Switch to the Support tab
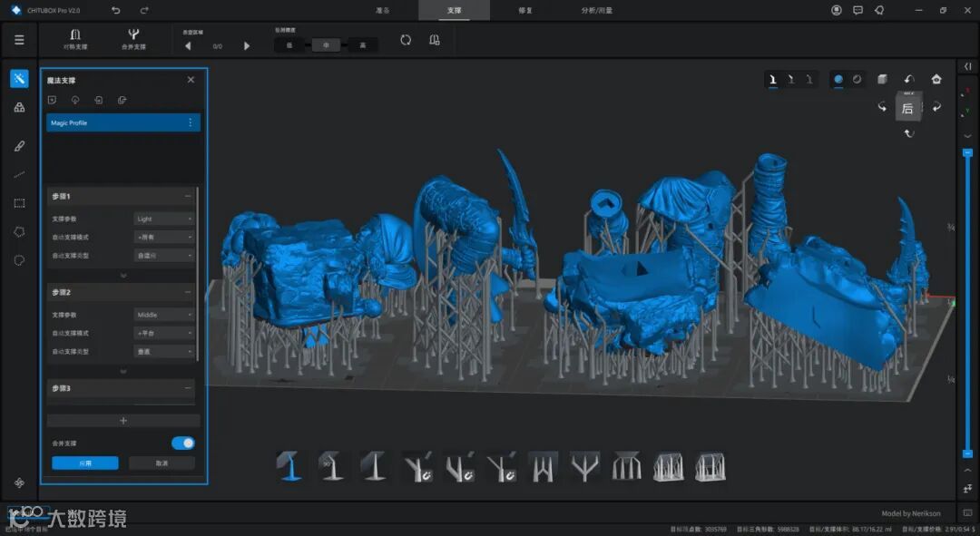This screenshot has height=536, width=980. click(454, 10)
